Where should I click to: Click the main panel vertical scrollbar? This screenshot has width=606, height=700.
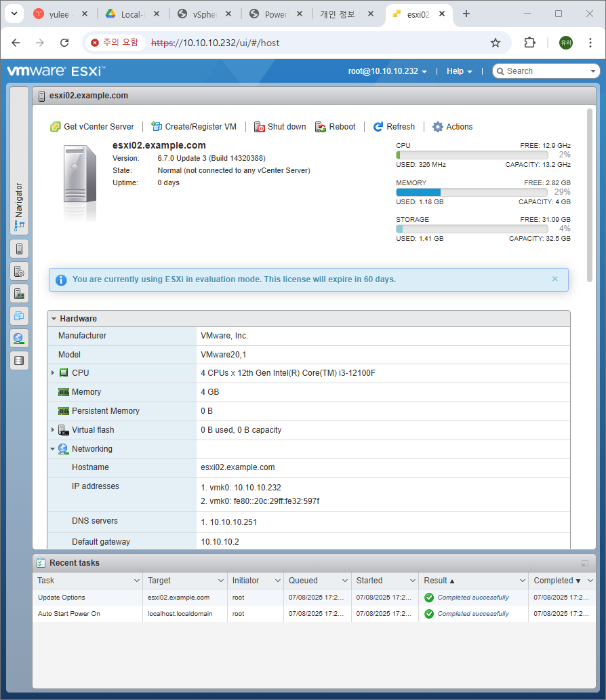(x=590, y=195)
